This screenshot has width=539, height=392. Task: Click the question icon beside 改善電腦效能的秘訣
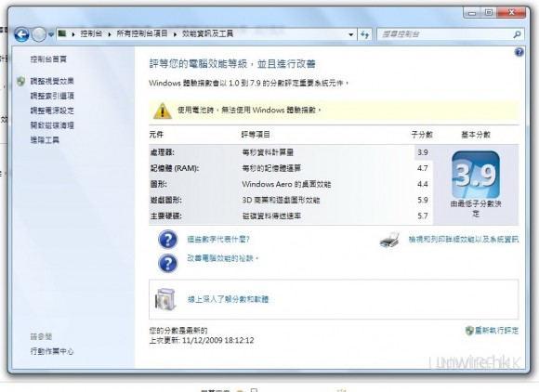(168, 263)
